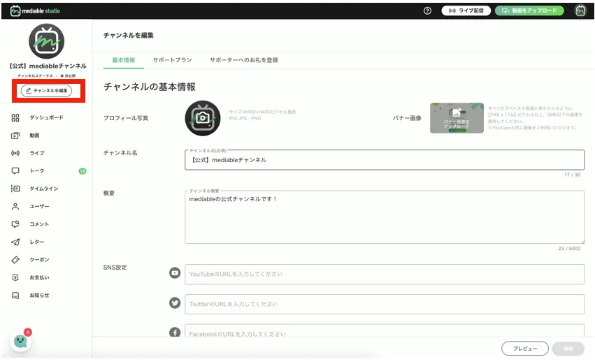Click the YouTube icon beside URL field
The height and width of the screenshot is (364, 595).
point(175,272)
